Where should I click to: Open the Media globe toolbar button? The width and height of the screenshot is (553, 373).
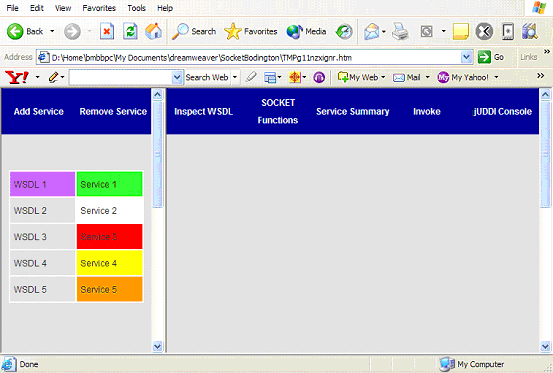306,31
